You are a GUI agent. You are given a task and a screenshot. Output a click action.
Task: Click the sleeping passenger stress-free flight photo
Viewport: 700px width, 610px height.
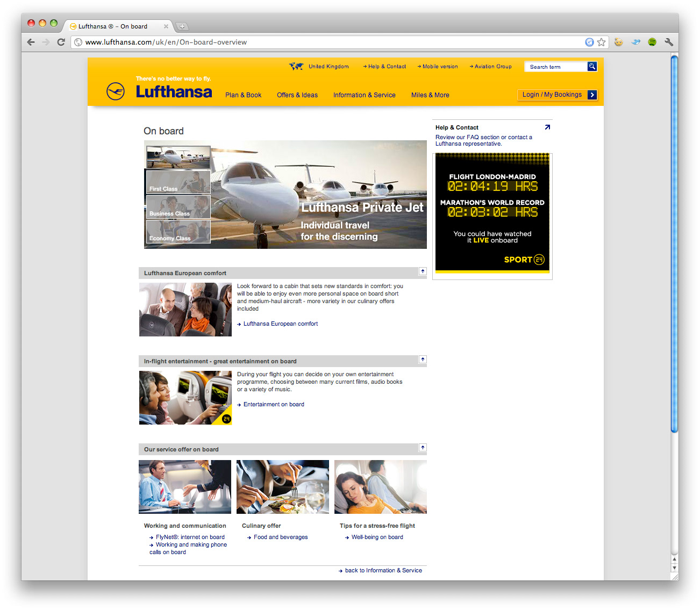381,487
